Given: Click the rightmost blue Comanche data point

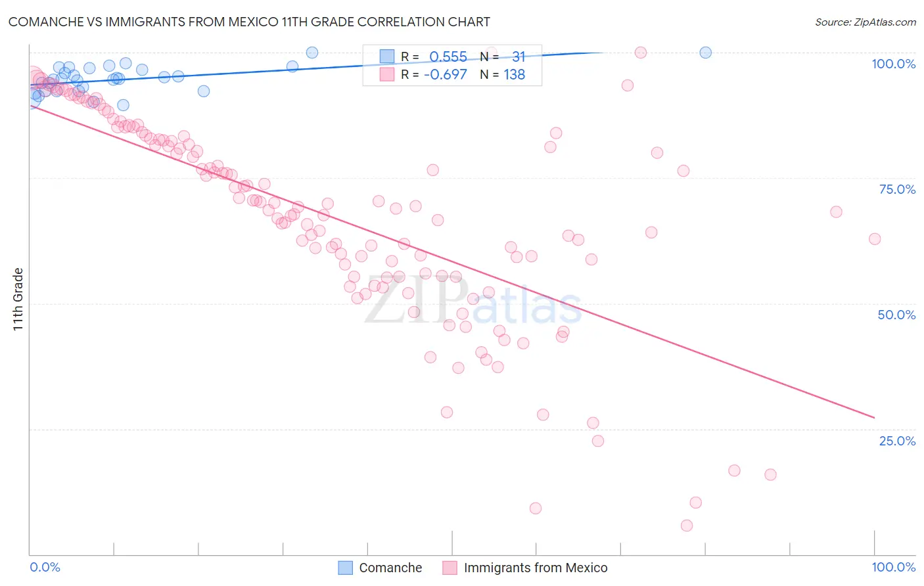Looking at the screenshot, I should [x=705, y=53].
